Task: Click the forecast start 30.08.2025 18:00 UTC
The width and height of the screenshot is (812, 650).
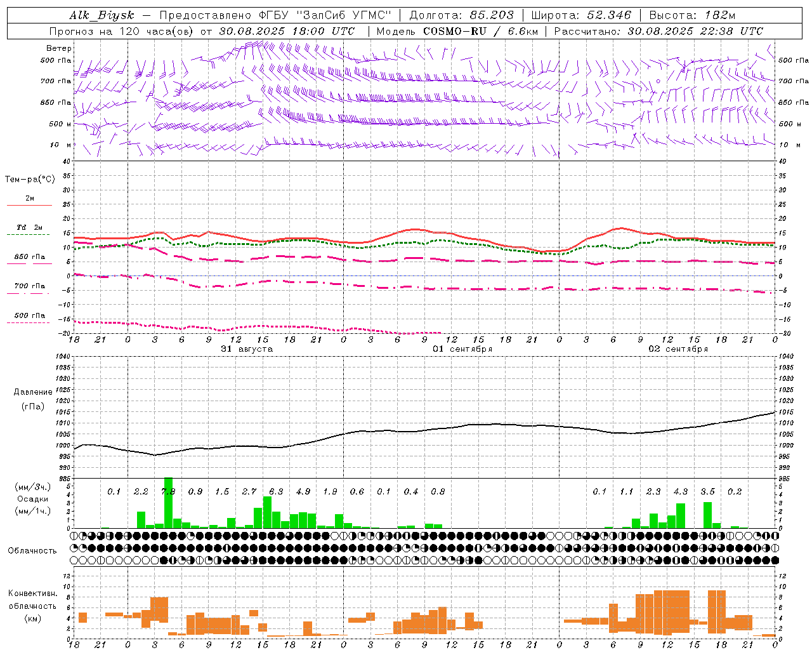Action: point(287,31)
